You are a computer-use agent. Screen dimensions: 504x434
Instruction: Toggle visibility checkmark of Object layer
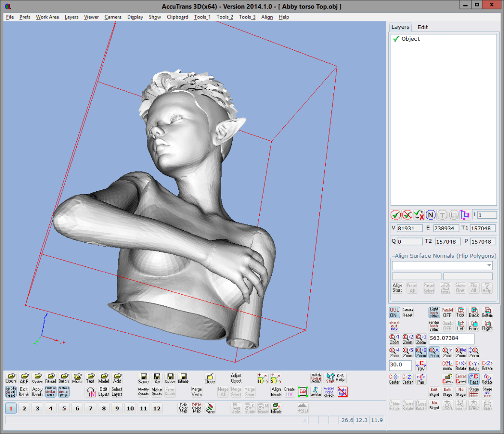[396, 39]
